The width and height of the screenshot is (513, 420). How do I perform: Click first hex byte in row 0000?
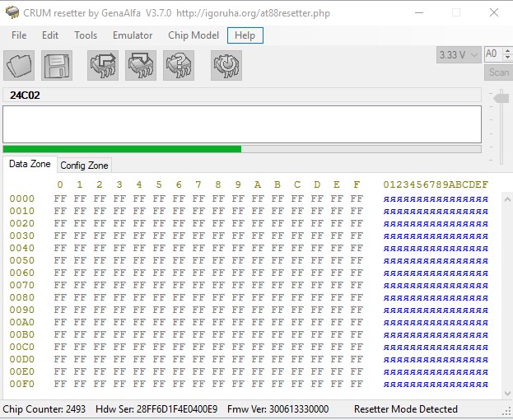coord(59,198)
